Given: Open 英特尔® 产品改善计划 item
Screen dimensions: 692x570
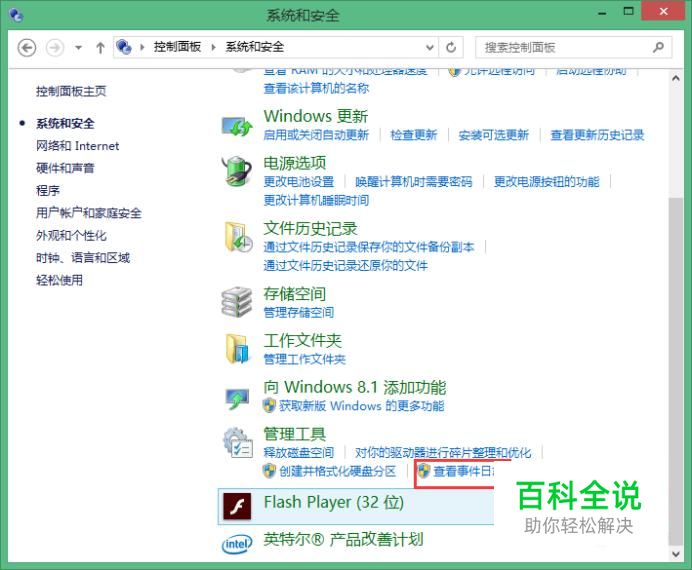Looking at the screenshot, I should (343, 539).
